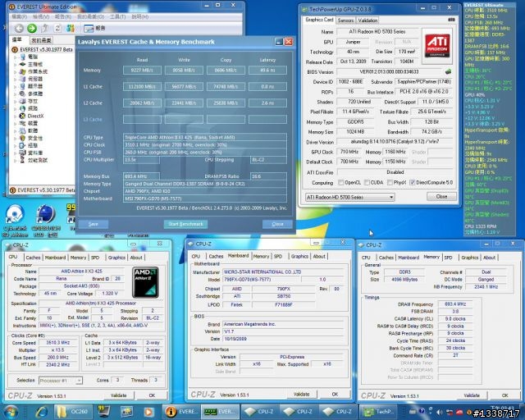Open the ATI Radeon HD 5700 Series dropdown
The height and width of the screenshot is (420, 525).
click(350, 197)
